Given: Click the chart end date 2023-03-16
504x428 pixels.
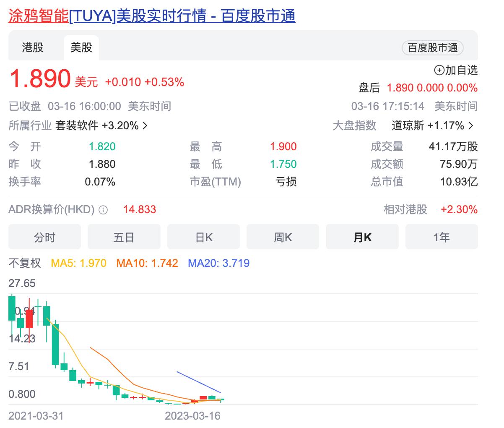Looking at the screenshot, I should coord(193,416).
